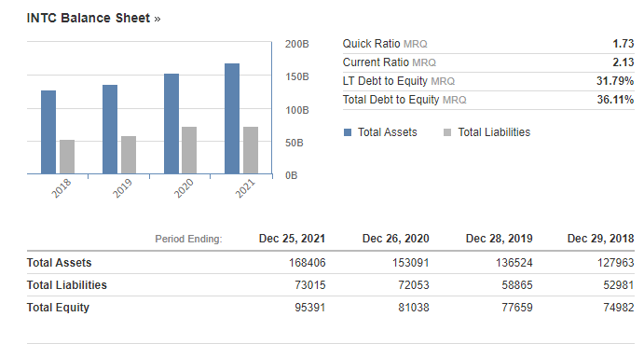
Task: Click the Quick Ratio MRQ row
Action: 488,44
